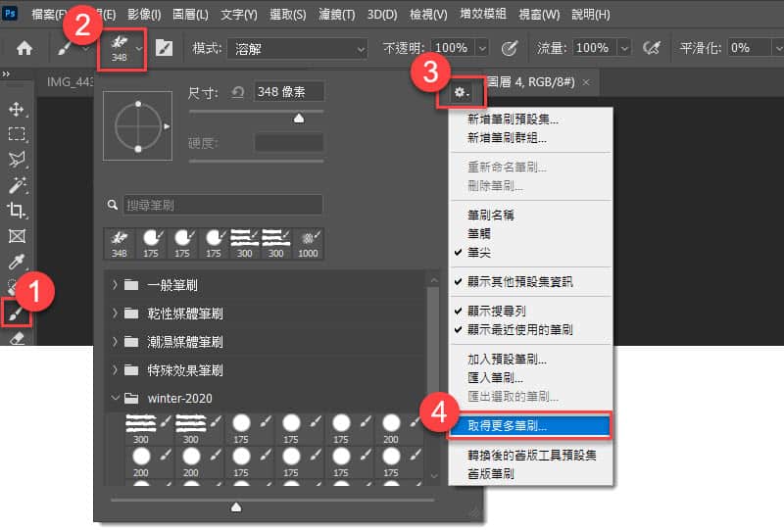Choose 取得更多筆刷...
The height and width of the screenshot is (532, 784).
click(x=530, y=425)
